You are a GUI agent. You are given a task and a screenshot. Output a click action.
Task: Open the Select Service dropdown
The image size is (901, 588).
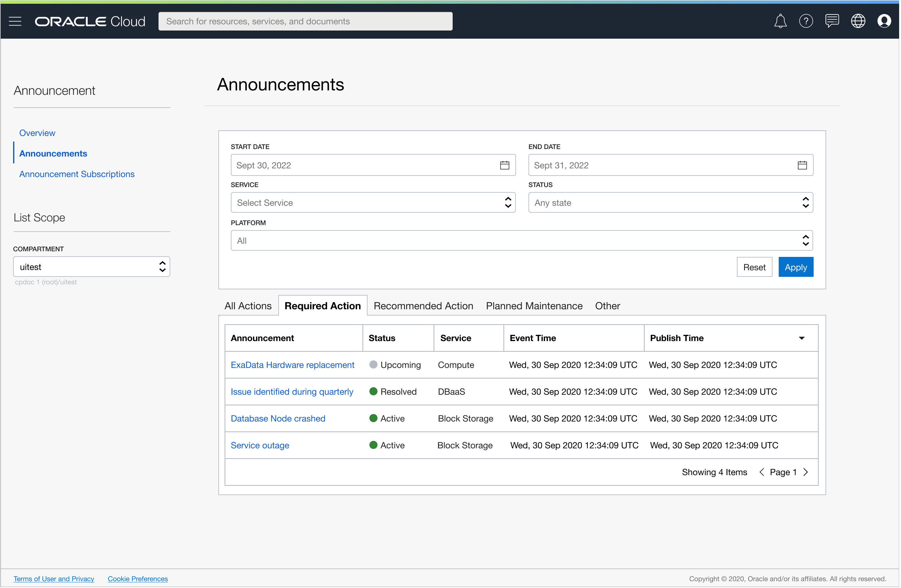pos(373,202)
